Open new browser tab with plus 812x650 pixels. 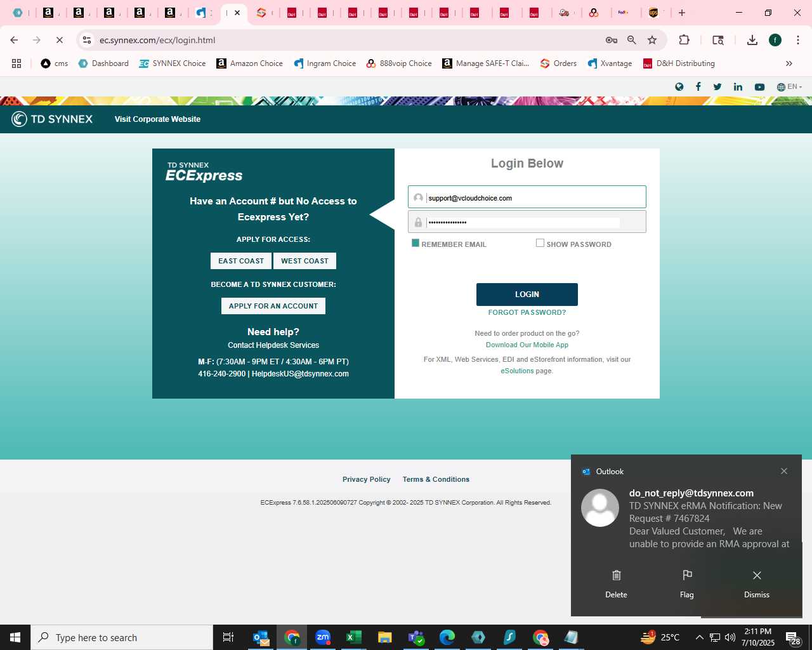[x=682, y=13]
